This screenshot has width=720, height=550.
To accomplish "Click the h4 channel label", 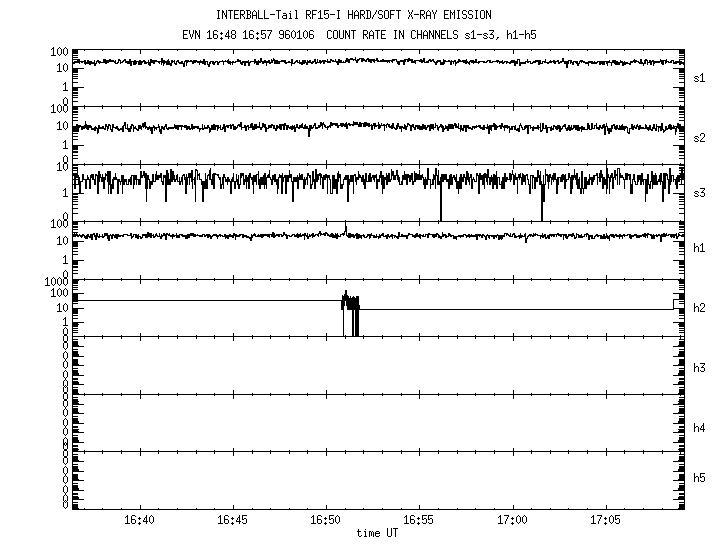I will (x=700, y=428).
